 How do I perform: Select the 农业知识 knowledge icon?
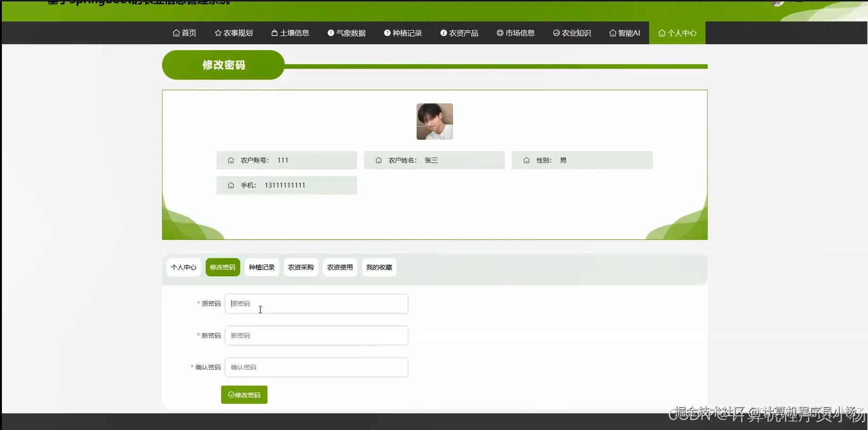[x=556, y=33]
